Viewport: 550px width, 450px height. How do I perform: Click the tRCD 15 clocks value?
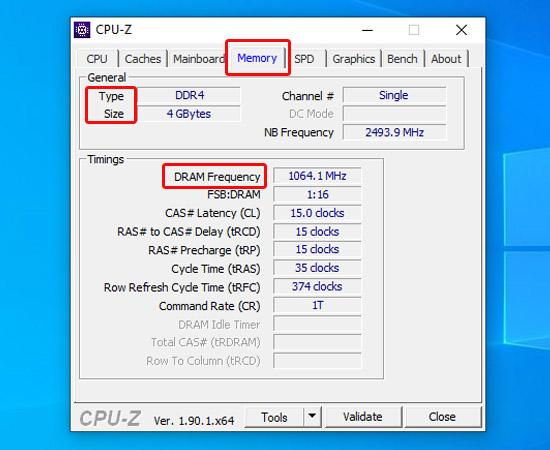coord(317,231)
